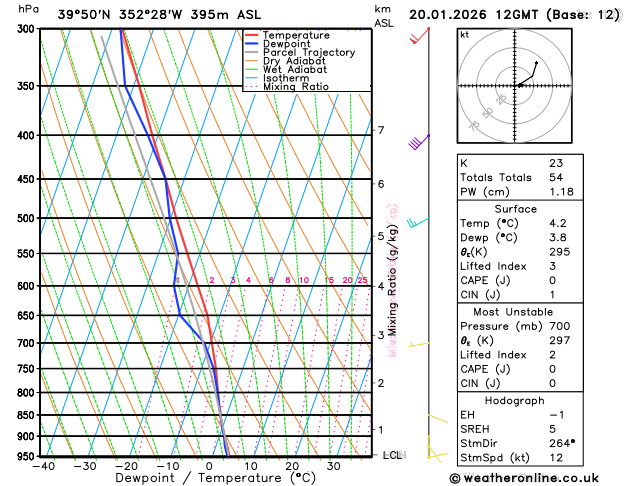629x486 pixels.
Task: Click the yellow wind barb near 950 hPa
Action: [438, 453]
